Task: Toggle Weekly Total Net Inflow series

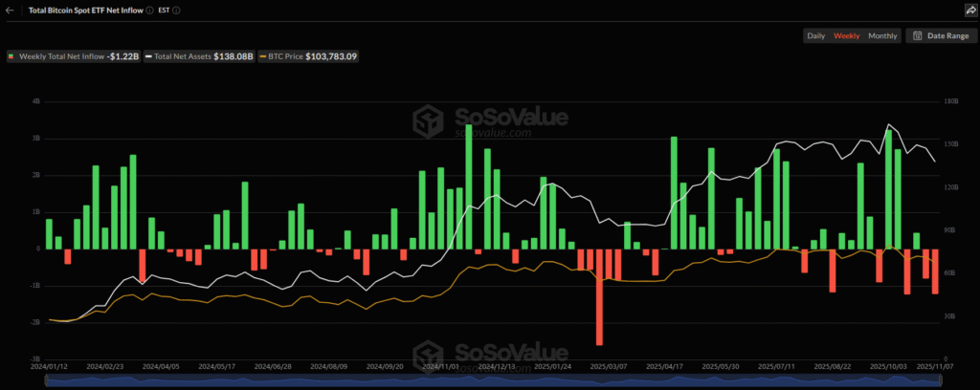Action: [x=73, y=56]
